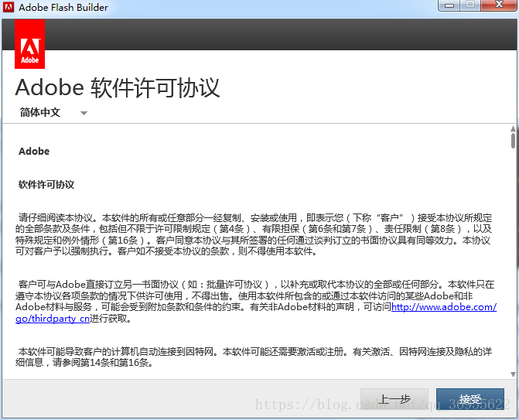Click the arrow beside 简体中文
Viewport: 519px width, 420px height.
tap(84, 113)
